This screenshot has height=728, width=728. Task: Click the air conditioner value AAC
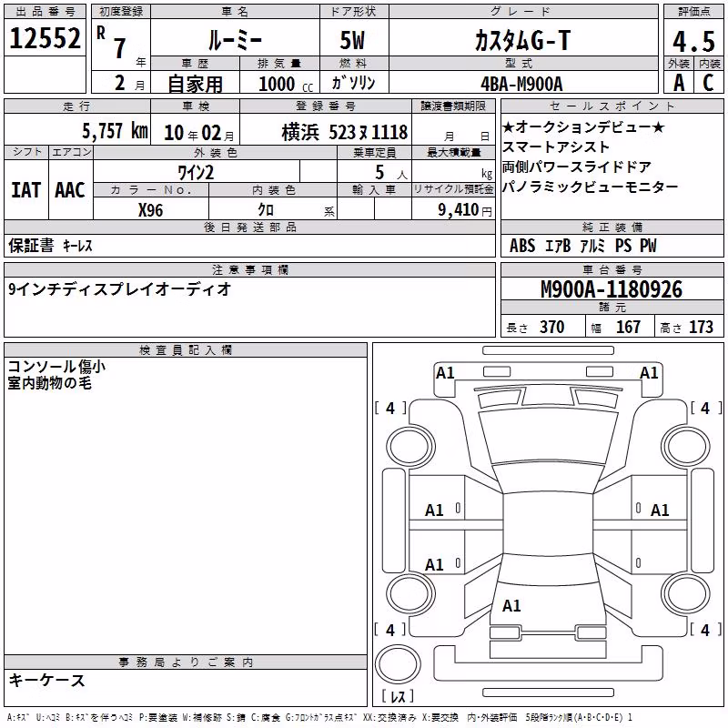pos(70,190)
